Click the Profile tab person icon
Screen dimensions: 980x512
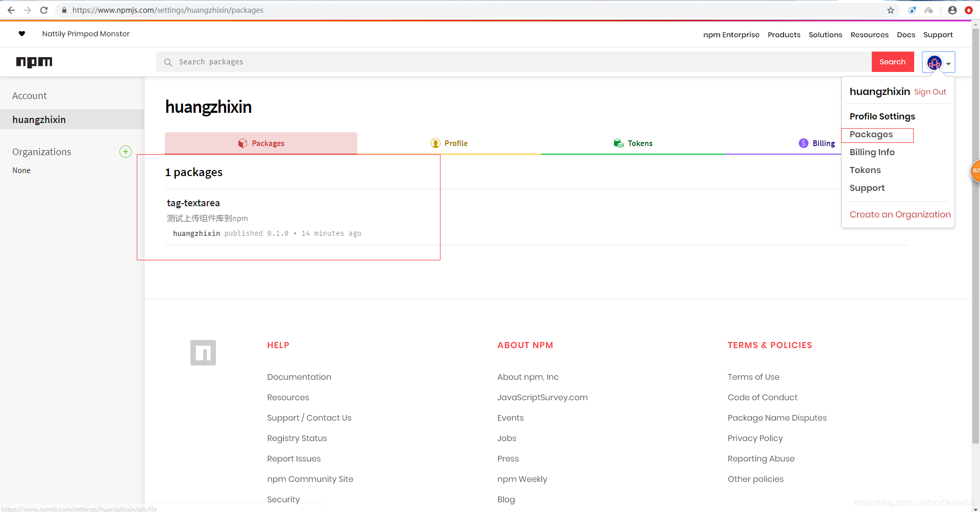pos(435,143)
